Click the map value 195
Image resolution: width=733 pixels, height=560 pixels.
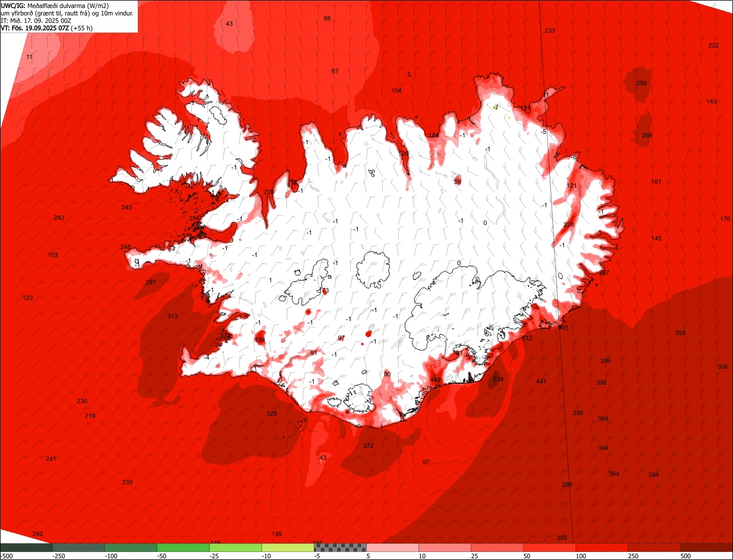[277, 534]
